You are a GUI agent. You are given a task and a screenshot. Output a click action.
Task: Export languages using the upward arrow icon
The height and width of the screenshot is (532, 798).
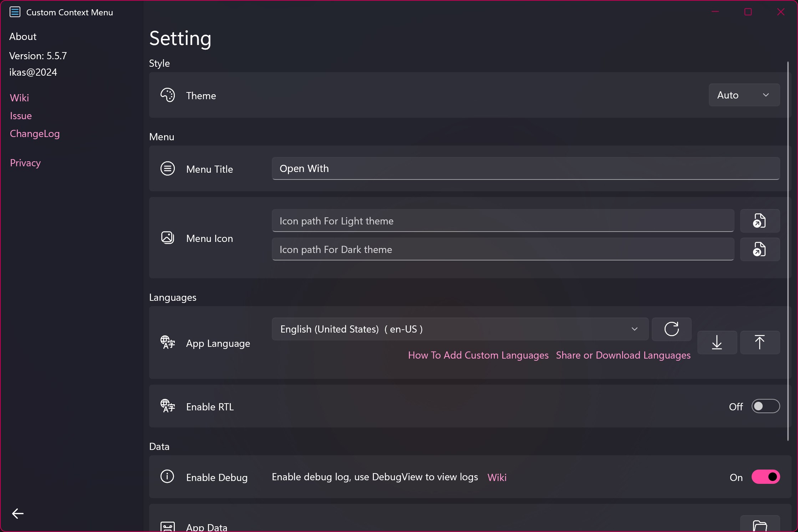coord(760,343)
